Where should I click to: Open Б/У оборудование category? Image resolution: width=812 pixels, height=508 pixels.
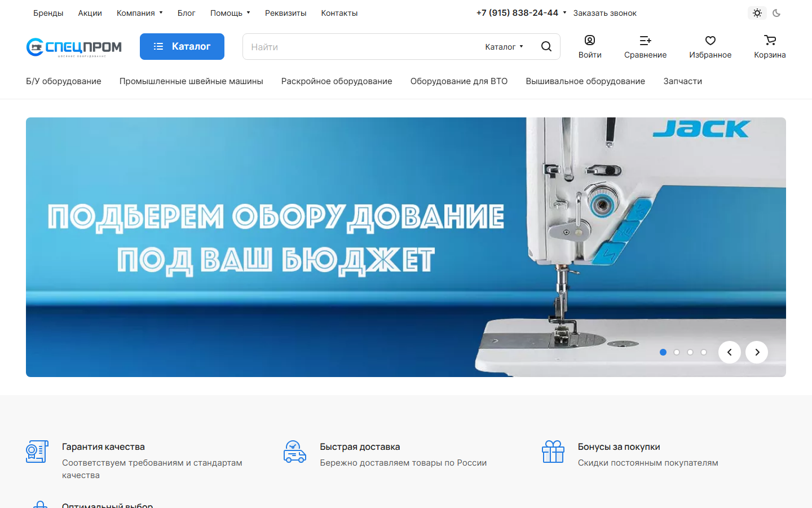pos(64,81)
